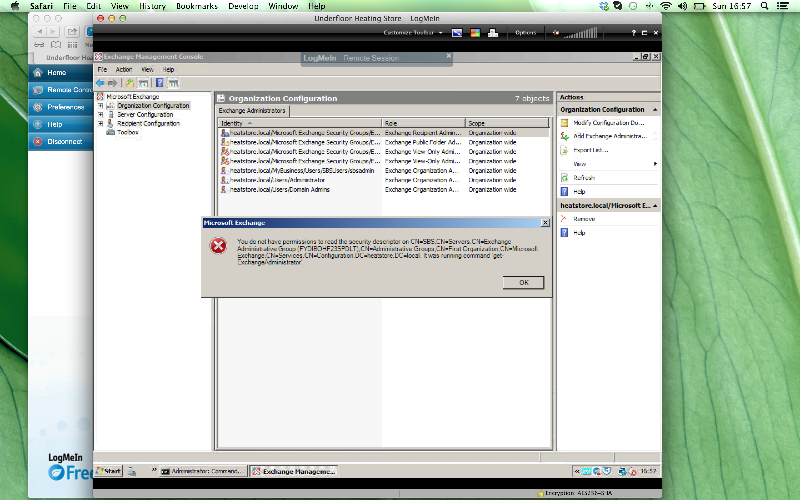Click the Back arrow in the console toolbar
This screenshot has height=500, width=800.
[101, 83]
